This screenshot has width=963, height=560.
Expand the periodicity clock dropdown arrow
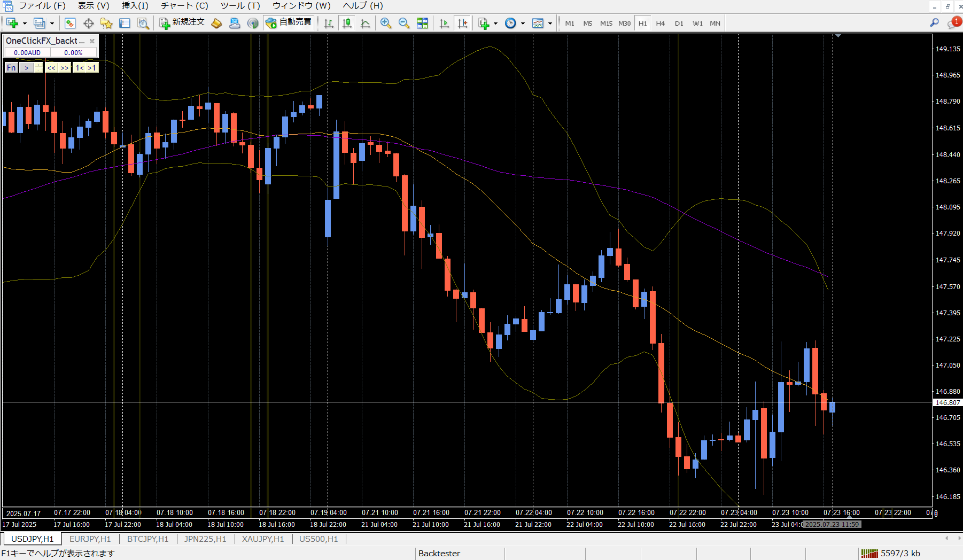point(523,24)
